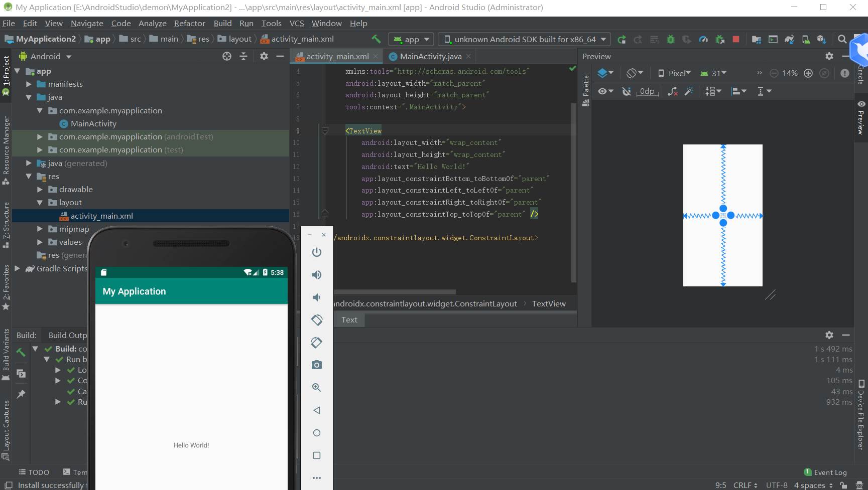Expand the manifests folder in project tree

tap(29, 84)
